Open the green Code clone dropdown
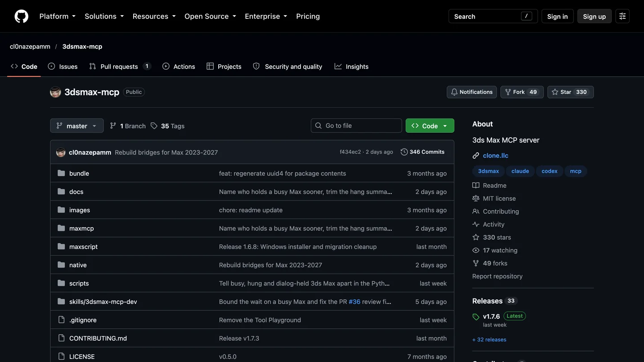 click(x=430, y=126)
